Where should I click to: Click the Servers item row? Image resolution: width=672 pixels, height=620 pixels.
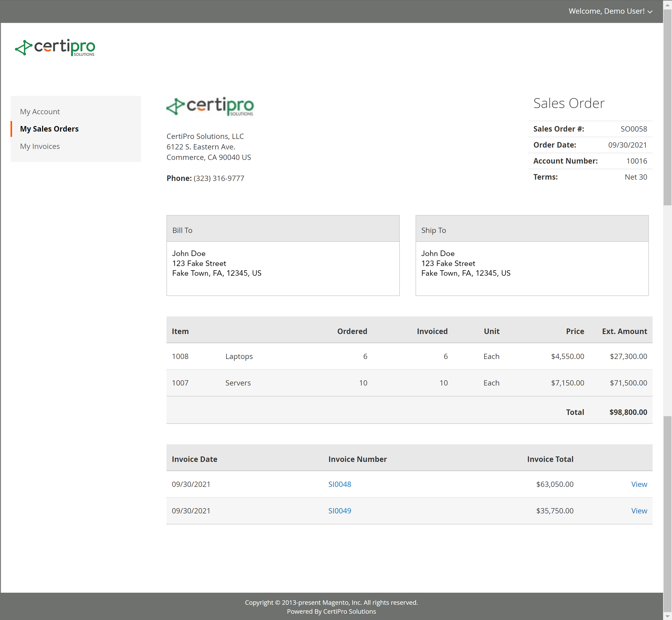[238, 383]
